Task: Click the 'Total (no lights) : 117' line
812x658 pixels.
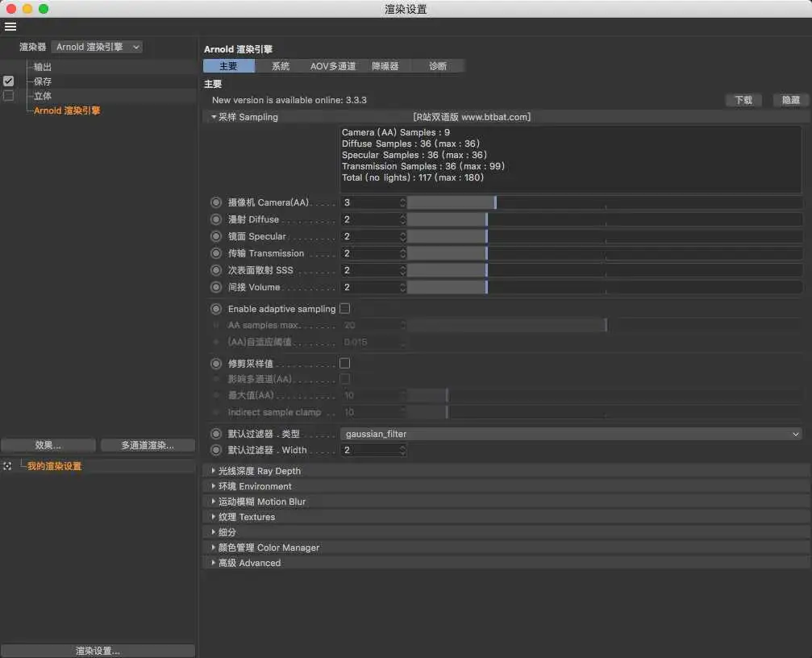Action: pyautogui.click(x=413, y=177)
